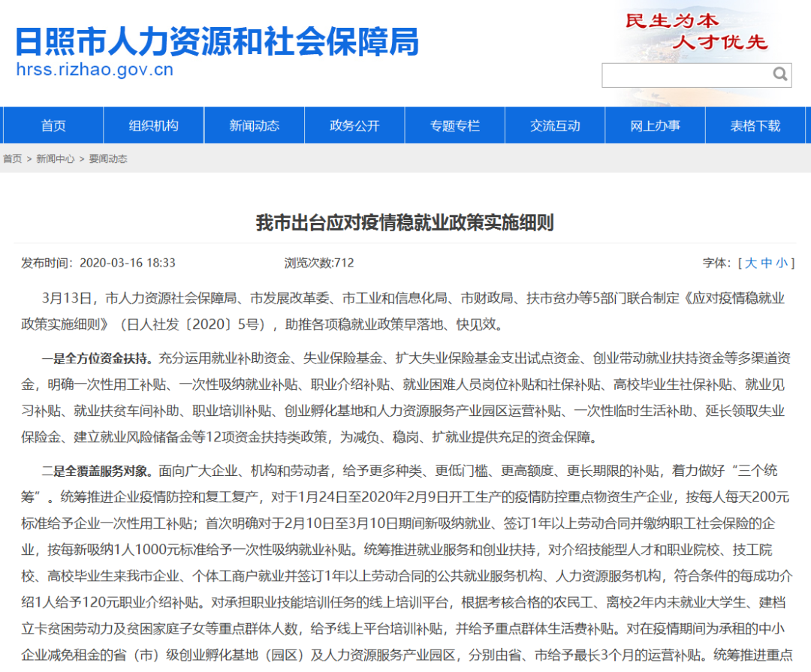811x672 pixels.
Task: Click the 民生为本 人才优先 slogan banner
Action: [x=696, y=32]
